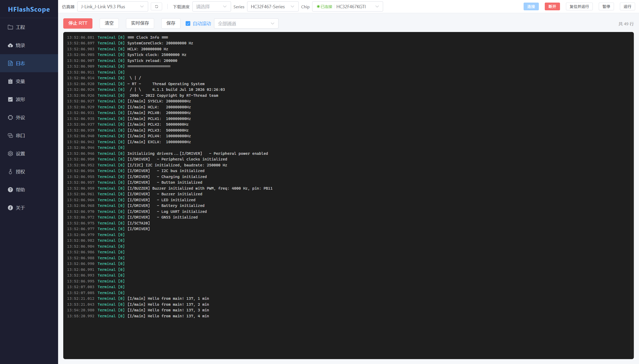Click the 断开 button
This screenshot has height=364, width=639.
click(552, 6)
